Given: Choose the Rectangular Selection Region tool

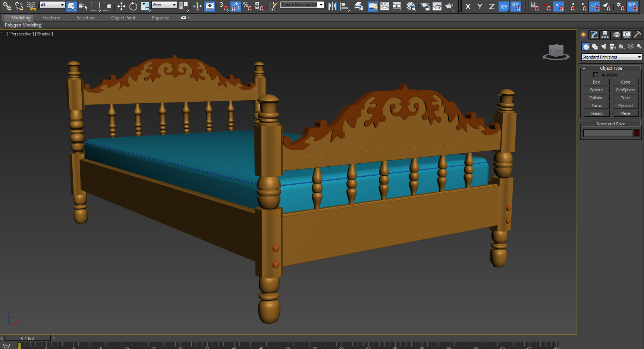Looking at the screenshot, I should click(x=95, y=6).
